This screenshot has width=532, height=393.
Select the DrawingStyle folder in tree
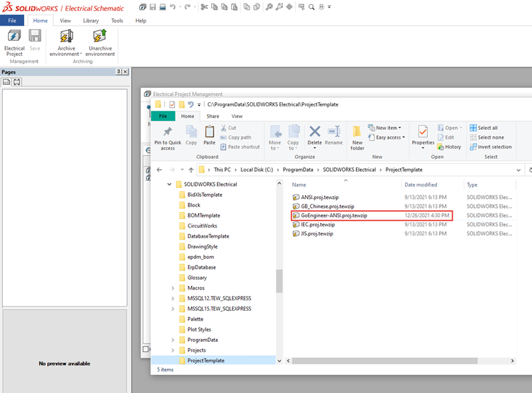point(203,247)
